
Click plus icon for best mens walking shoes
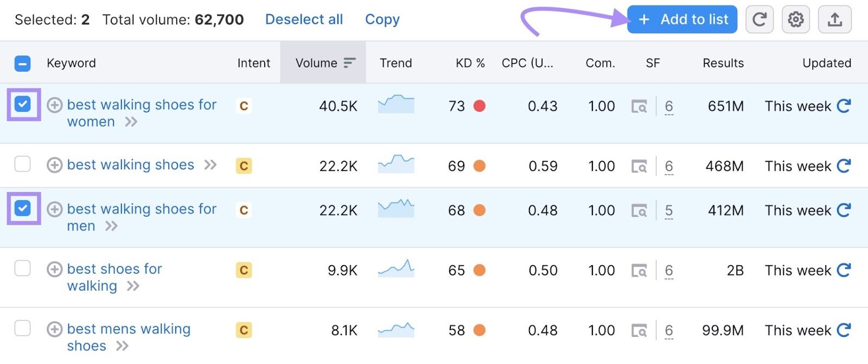[x=54, y=329]
